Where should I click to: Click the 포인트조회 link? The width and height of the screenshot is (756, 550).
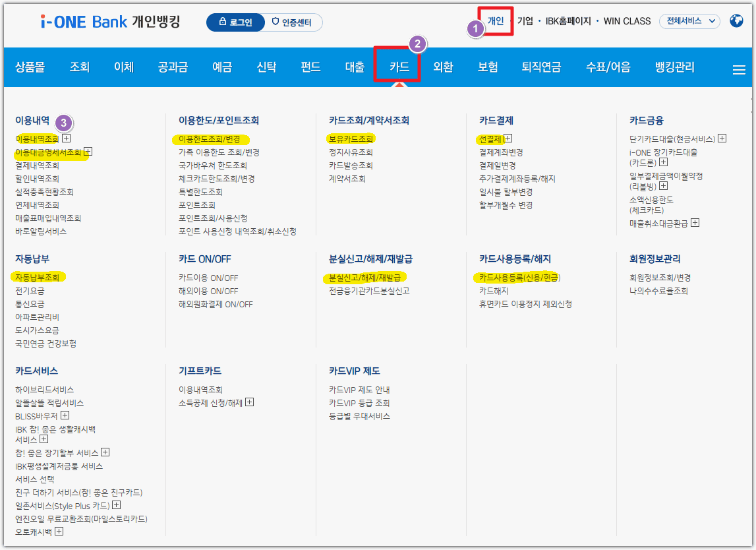click(198, 204)
